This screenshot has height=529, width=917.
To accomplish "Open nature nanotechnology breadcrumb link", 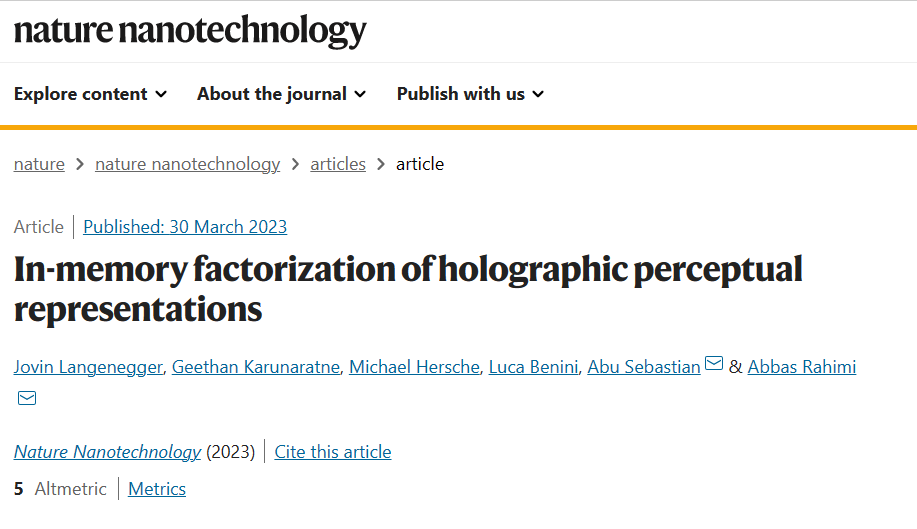I will click(188, 164).
